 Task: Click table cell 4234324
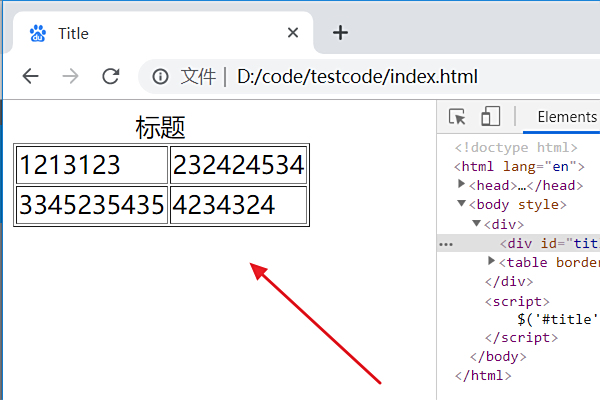click(238, 205)
